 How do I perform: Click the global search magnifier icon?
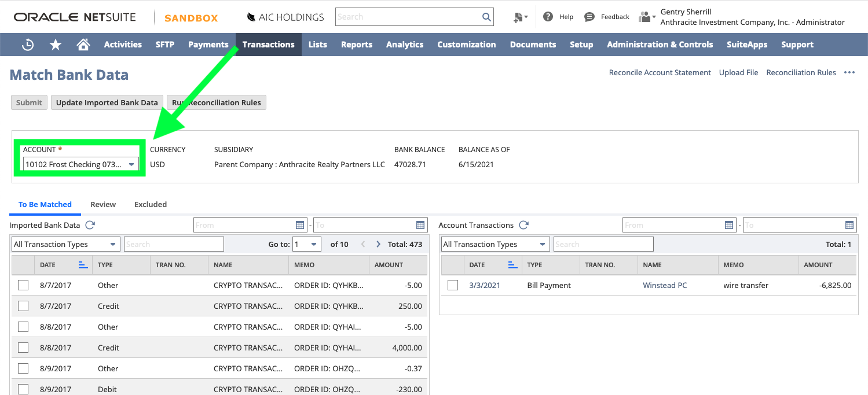tap(486, 17)
